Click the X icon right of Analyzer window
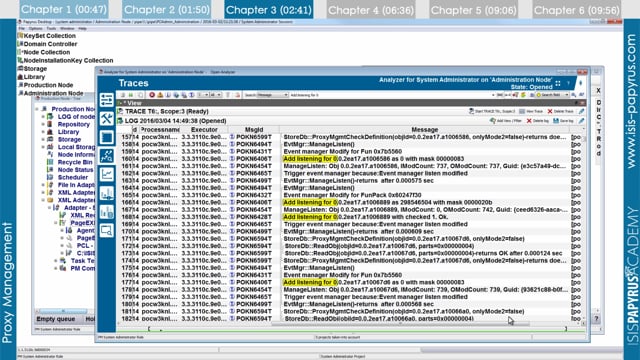 tap(598, 91)
